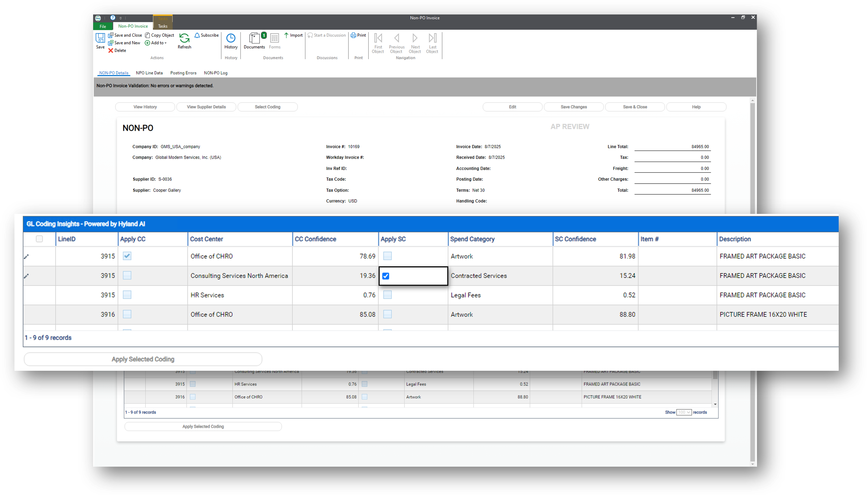Toggle the select-all checkbox in the insights header

pyautogui.click(x=39, y=239)
